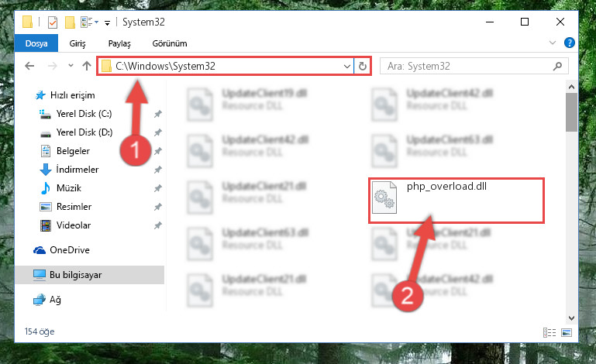Switch to large thumbnails view icon

[x=567, y=333]
